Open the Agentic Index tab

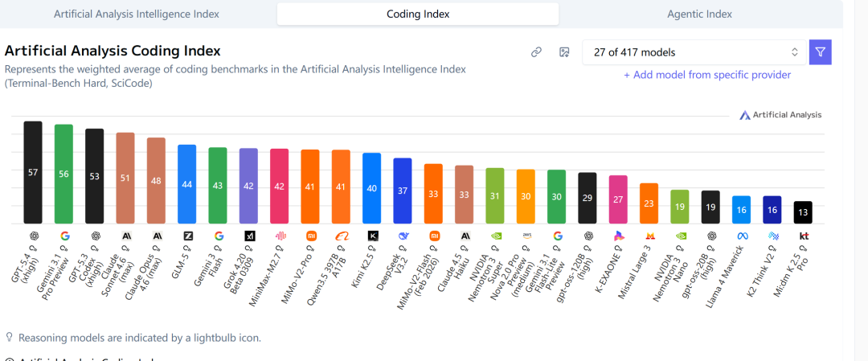point(699,14)
